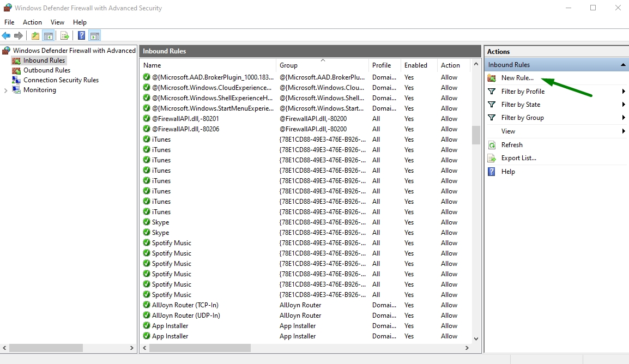Click the Back arrow toolbar icon

click(6, 36)
